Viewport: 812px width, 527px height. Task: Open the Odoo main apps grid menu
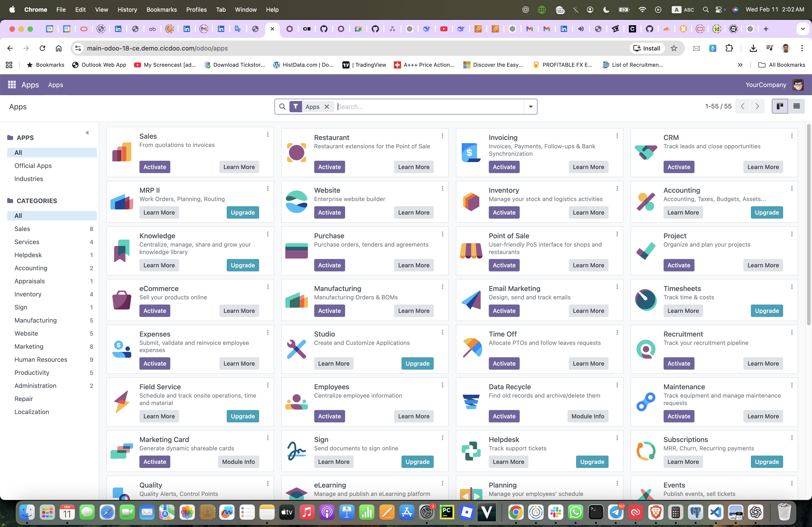tap(12, 85)
